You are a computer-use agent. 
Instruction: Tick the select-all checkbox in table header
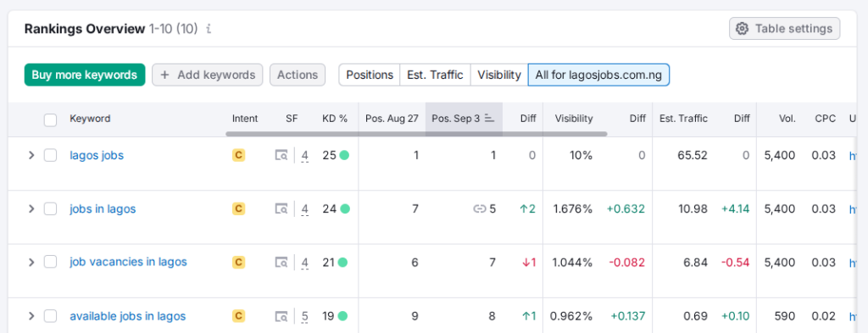(x=50, y=119)
